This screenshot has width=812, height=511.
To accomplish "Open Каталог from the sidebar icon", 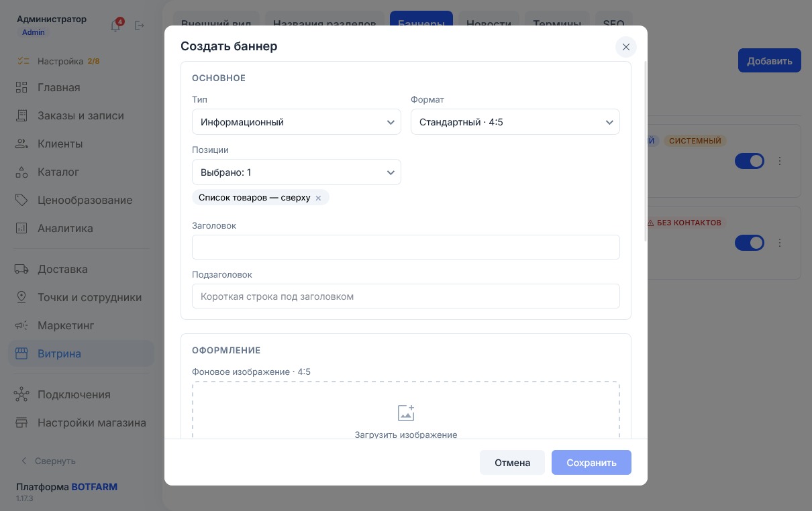I will [x=21, y=172].
